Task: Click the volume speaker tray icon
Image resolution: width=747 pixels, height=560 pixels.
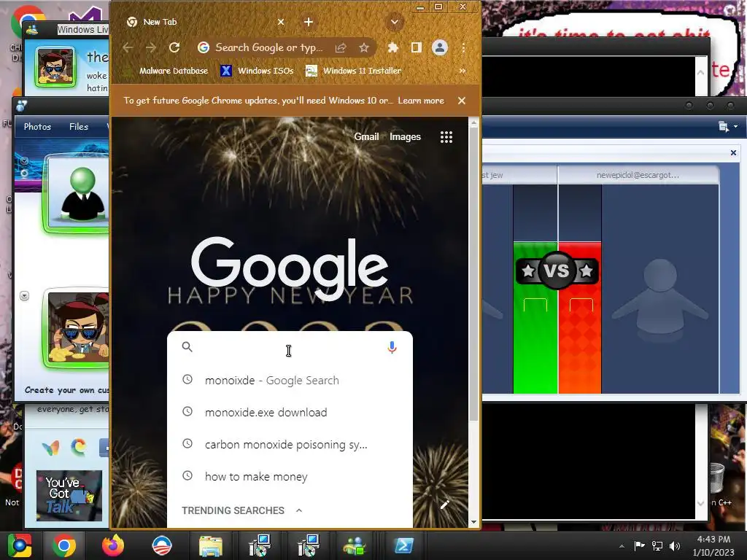Action: [675, 545]
